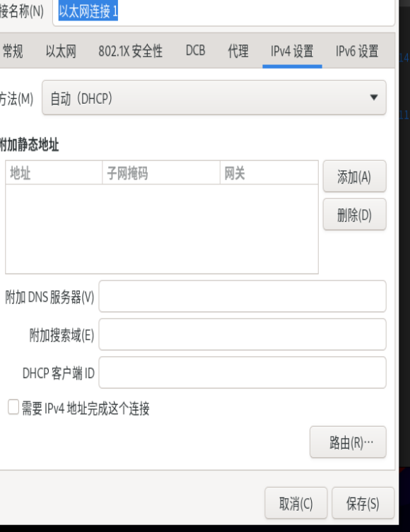
Task: Click the 子网掩码 column header
Action: point(161,173)
